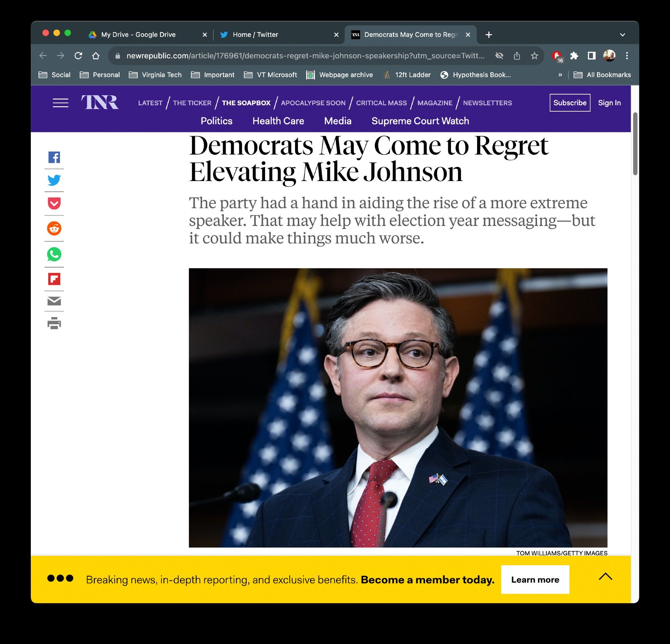Click the Pocket save icon
Image resolution: width=670 pixels, height=644 pixels.
(54, 204)
